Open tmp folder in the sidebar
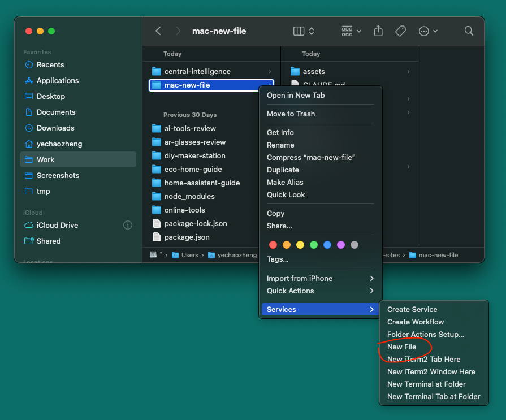 point(78,191)
